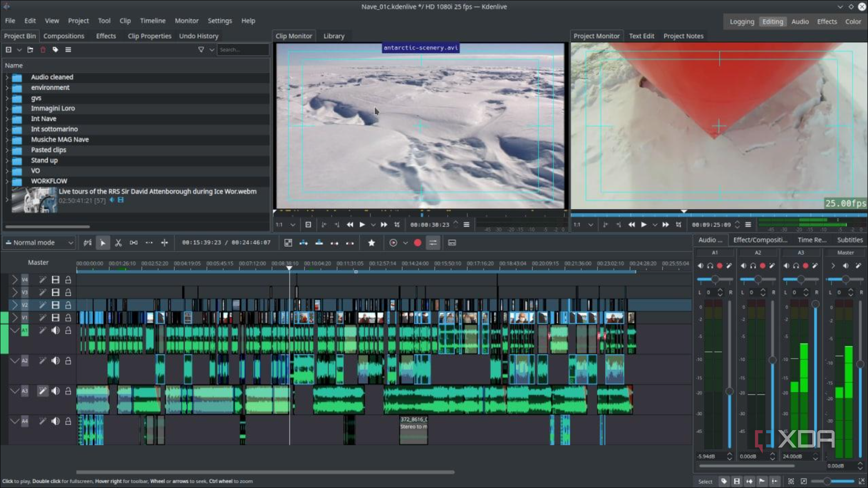Collapse audio track A1 with its chevron
Viewport: 868px width, 488px height.
[15, 330]
